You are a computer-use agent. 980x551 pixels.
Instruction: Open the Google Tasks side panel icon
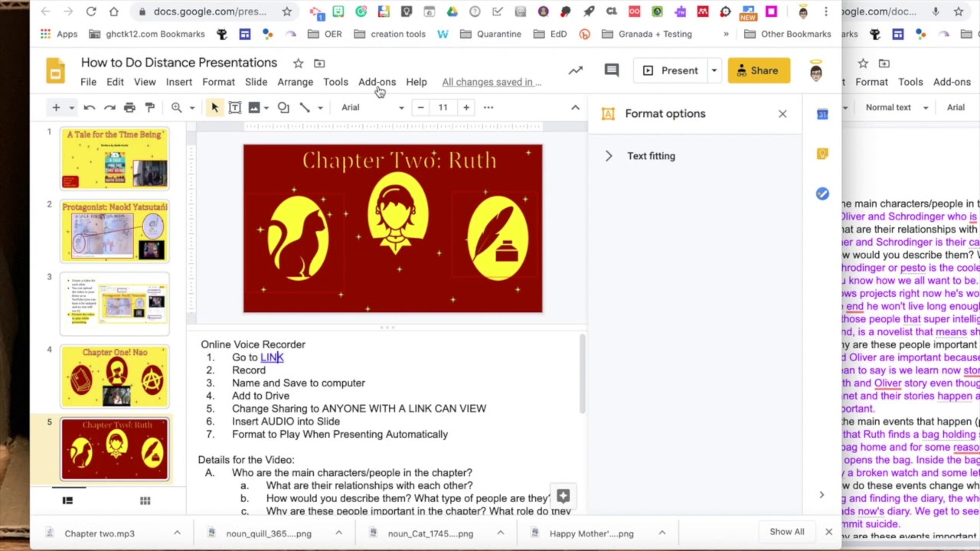(822, 194)
